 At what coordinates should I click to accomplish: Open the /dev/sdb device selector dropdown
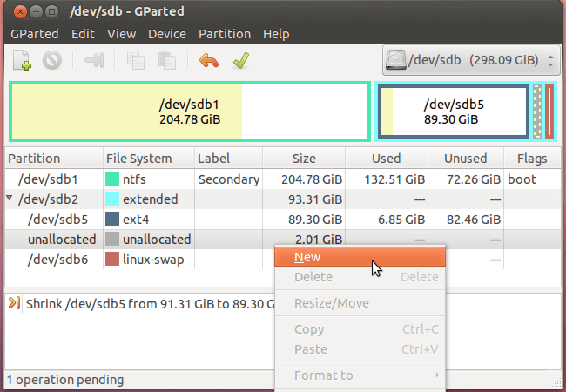coord(469,62)
